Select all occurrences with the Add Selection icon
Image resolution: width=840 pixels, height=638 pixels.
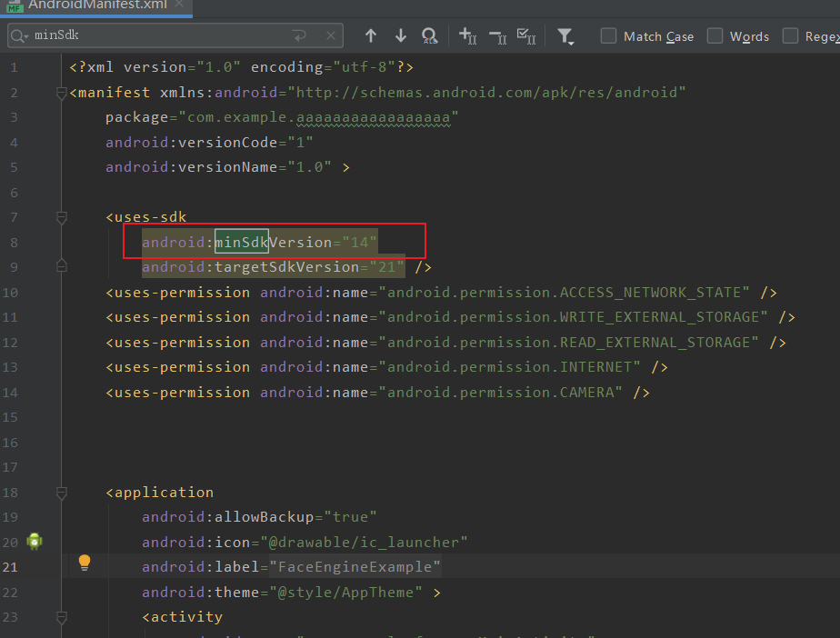click(467, 36)
